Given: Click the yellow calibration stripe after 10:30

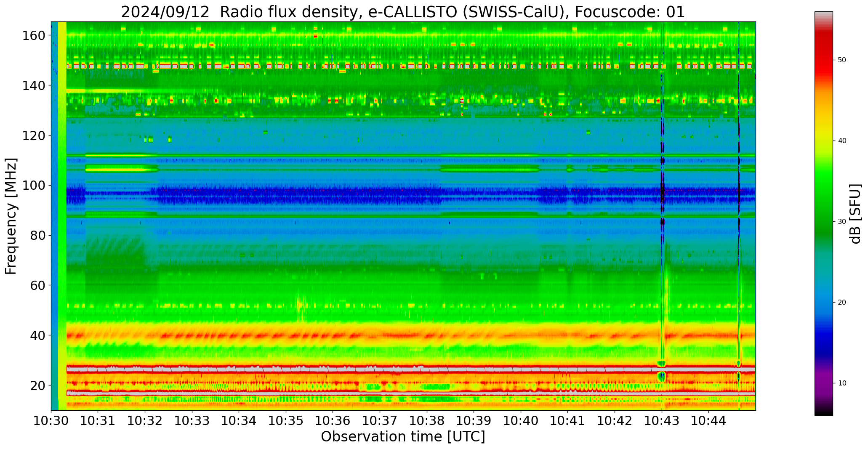Looking at the screenshot, I should (62, 216).
